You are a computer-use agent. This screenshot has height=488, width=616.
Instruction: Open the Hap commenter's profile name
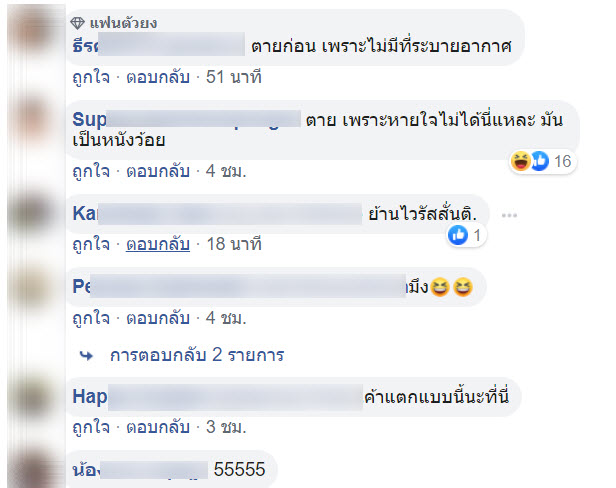point(217,397)
